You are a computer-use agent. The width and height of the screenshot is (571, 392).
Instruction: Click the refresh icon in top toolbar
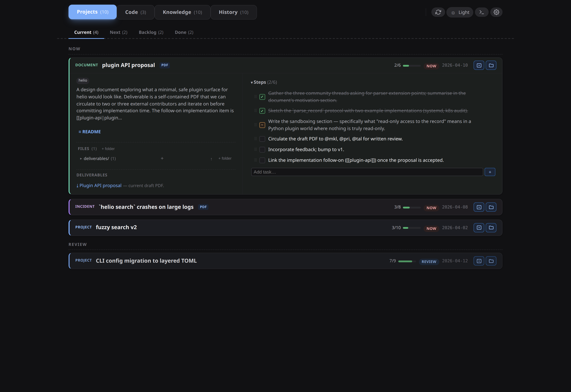[x=438, y=12]
